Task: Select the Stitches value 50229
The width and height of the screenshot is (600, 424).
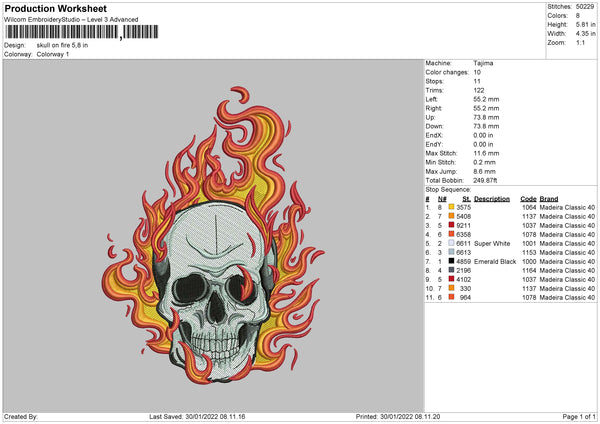Action: [x=585, y=7]
